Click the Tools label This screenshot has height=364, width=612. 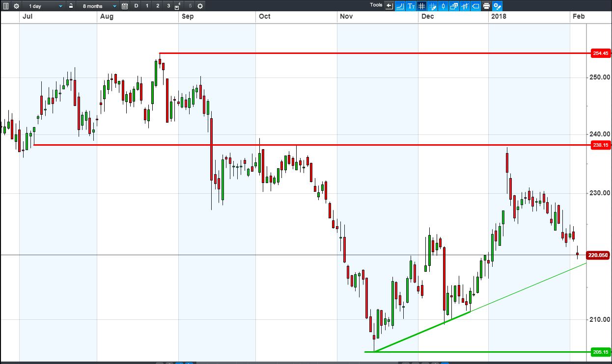(x=376, y=5)
